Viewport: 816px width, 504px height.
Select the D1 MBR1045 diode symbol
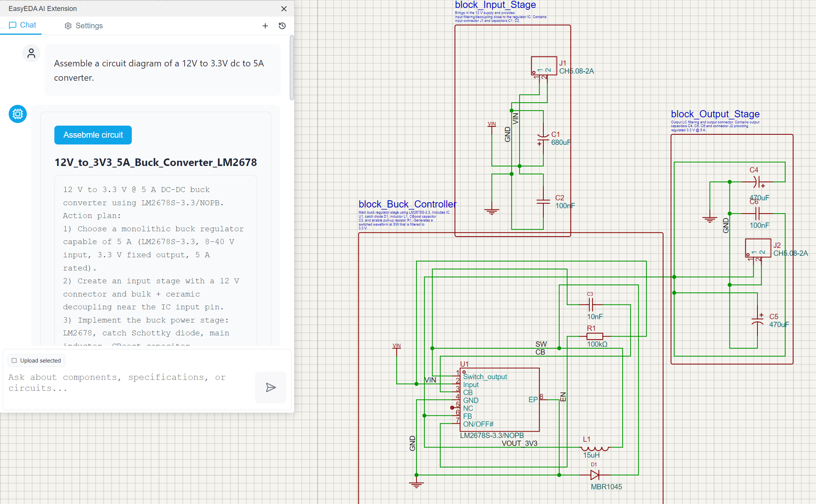point(595,475)
